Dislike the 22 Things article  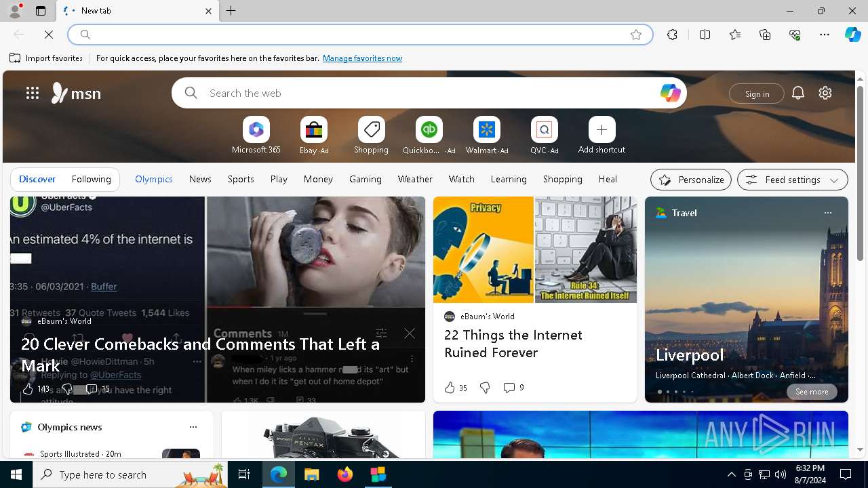click(485, 388)
